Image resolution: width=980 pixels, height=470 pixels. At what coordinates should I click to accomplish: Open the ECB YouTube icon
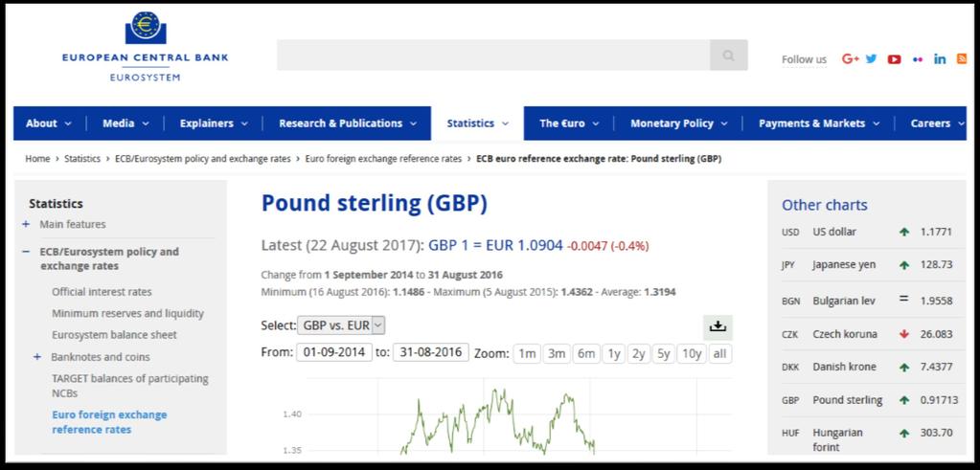(895, 59)
